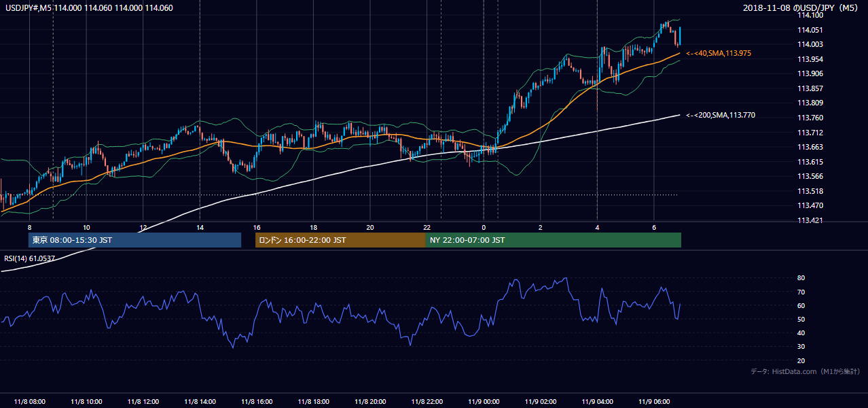Image resolution: width=868 pixels, height=408 pixels.
Task: Click price axis value 113.809
Action: pyautogui.click(x=810, y=103)
